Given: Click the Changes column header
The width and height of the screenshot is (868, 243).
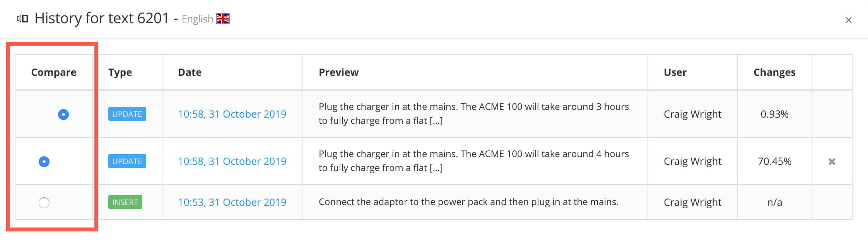Looking at the screenshot, I should coord(774,72).
